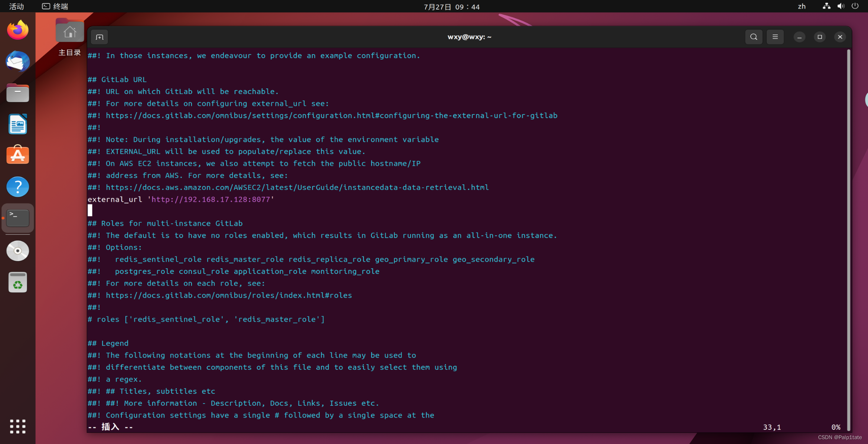The width and height of the screenshot is (868, 444).
Task: Close the terminal window
Action: [x=840, y=37]
